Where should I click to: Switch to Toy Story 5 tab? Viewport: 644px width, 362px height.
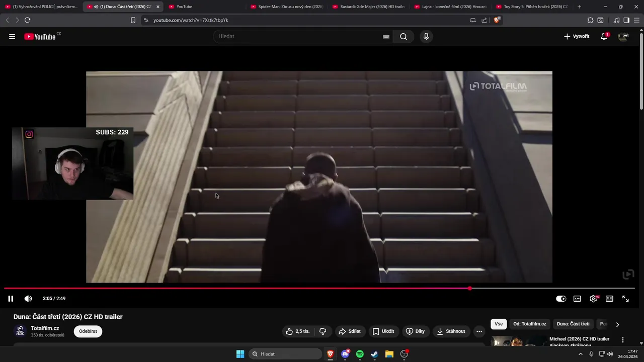533,7
